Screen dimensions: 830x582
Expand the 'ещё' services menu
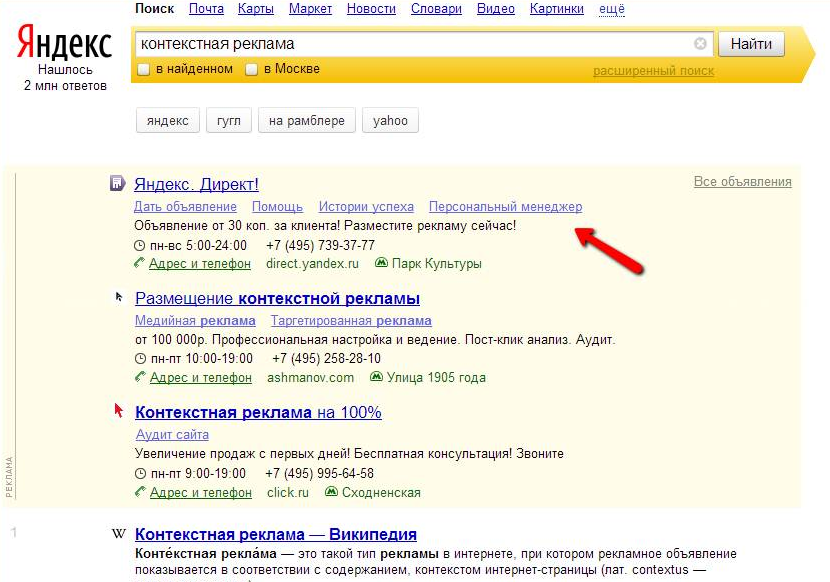click(x=612, y=9)
